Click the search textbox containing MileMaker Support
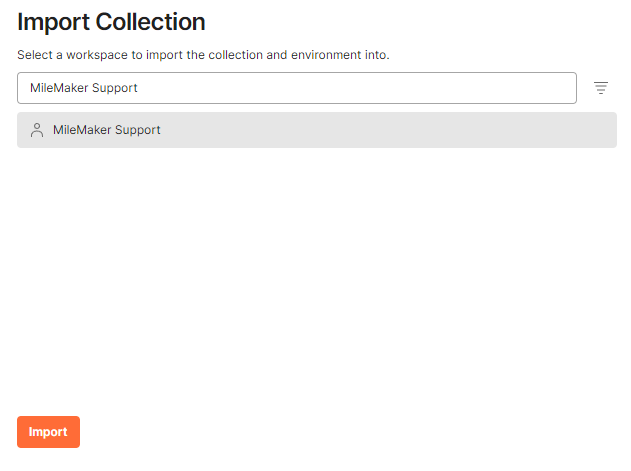This screenshot has height=471, width=631. pos(297,88)
